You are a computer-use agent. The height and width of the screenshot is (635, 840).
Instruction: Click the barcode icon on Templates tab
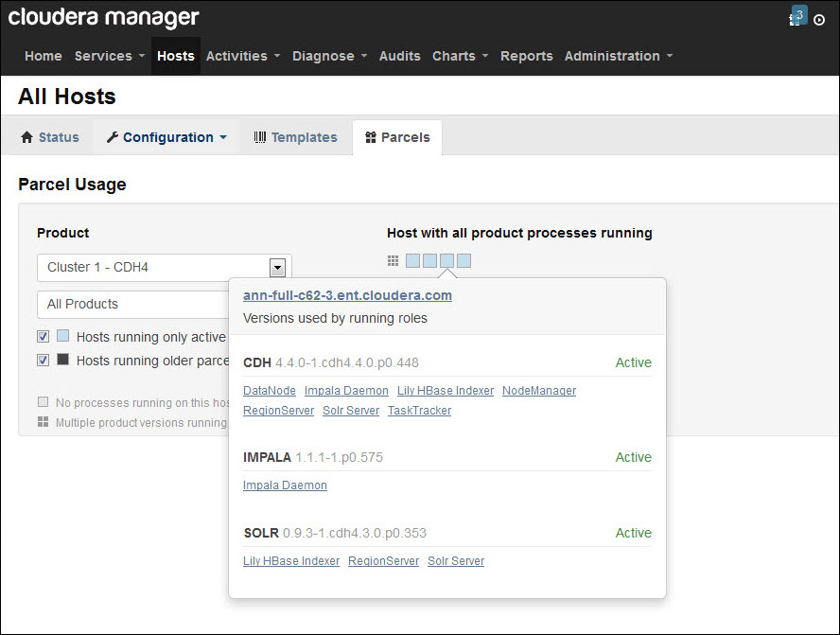click(260, 137)
